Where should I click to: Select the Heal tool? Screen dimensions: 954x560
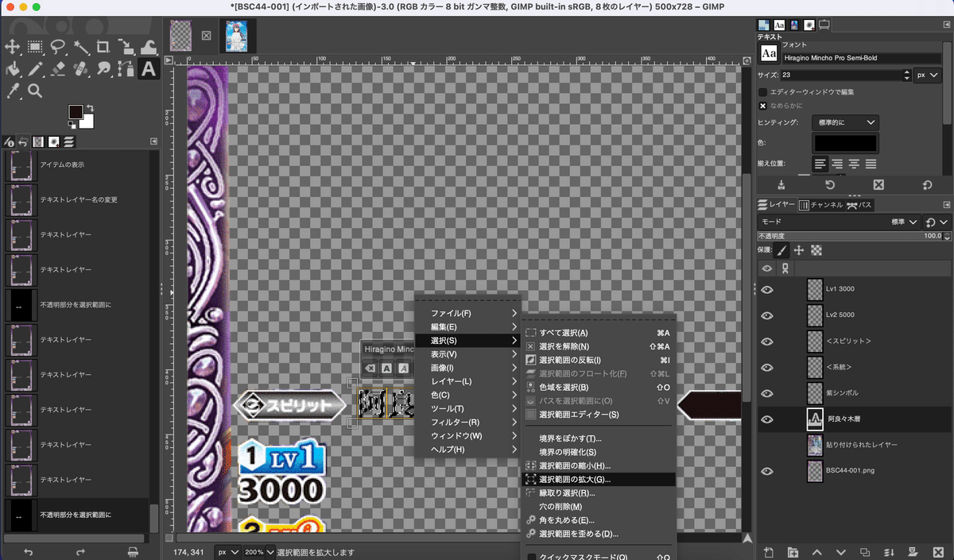click(80, 69)
